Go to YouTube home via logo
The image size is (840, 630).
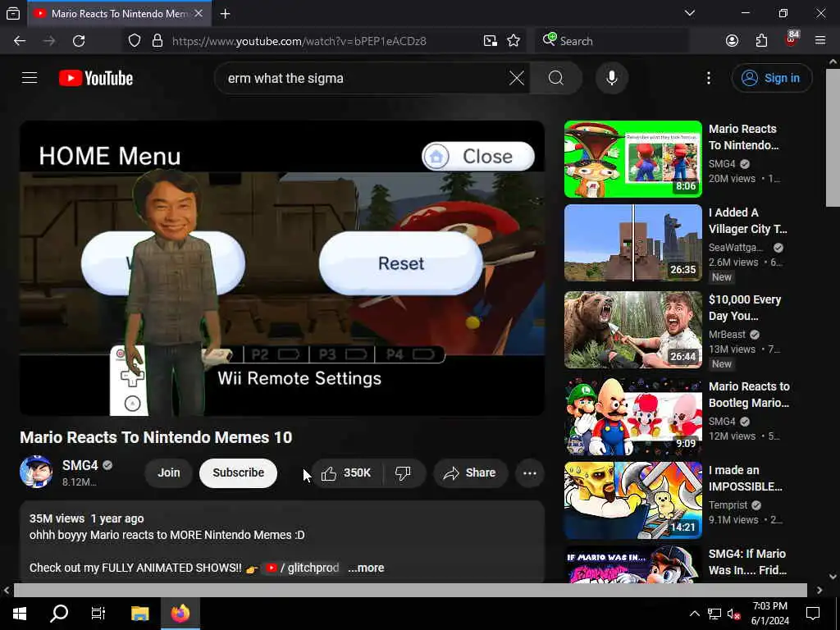pos(96,78)
